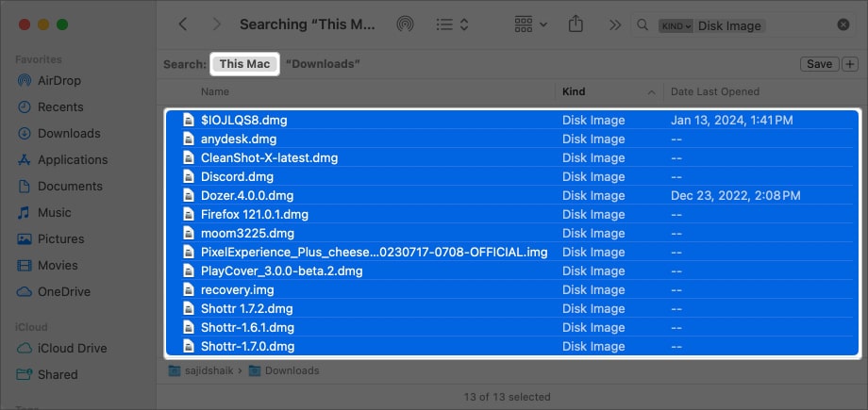Image resolution: width=868 pixels, height=410 pixels.
Task: Open Movies in the sidebar
Action: [58, 266]
